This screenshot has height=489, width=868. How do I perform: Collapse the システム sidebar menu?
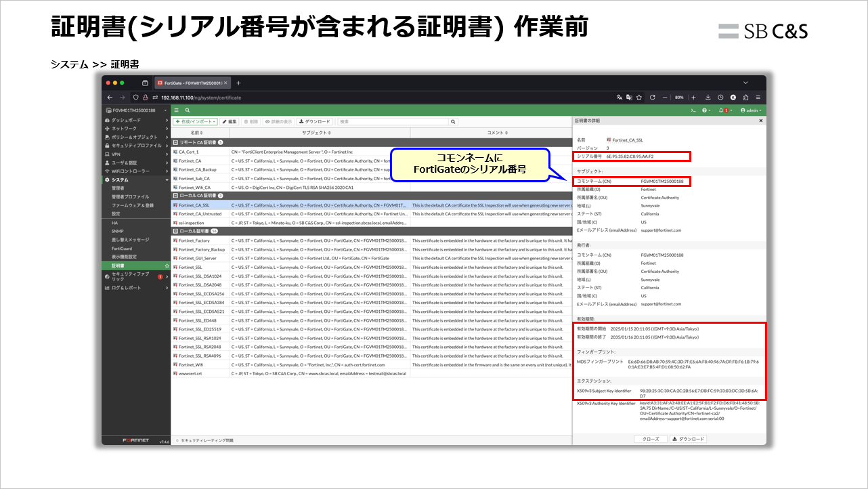(135, 179)
